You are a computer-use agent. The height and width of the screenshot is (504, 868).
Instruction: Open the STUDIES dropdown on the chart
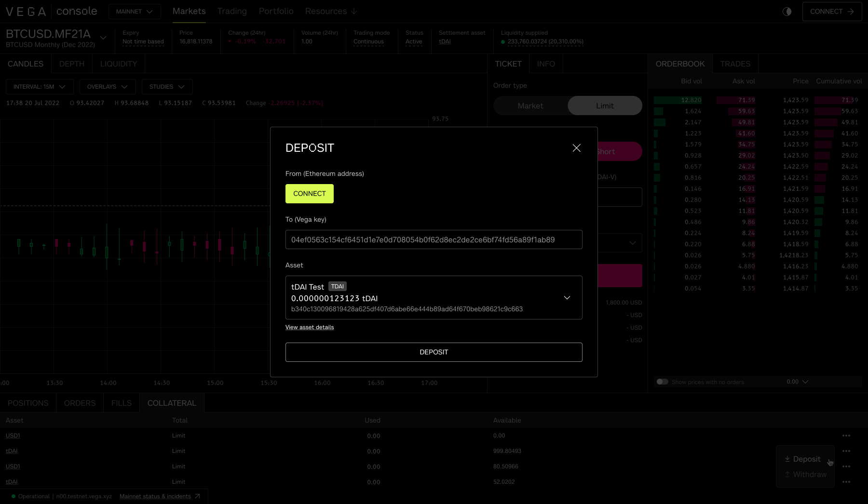point(167,87)
